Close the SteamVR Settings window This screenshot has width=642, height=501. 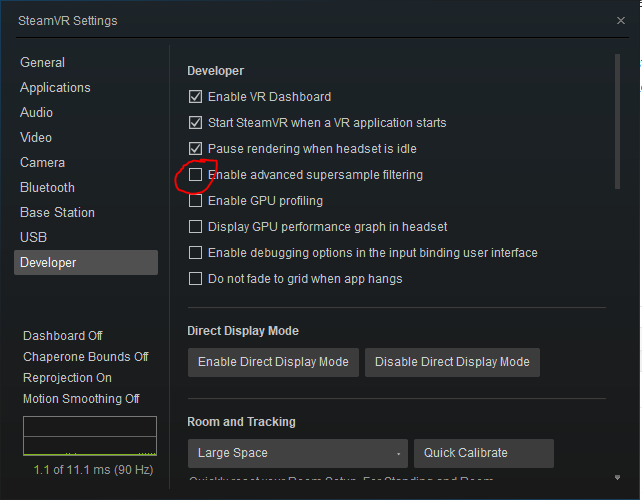click(621, 20)
